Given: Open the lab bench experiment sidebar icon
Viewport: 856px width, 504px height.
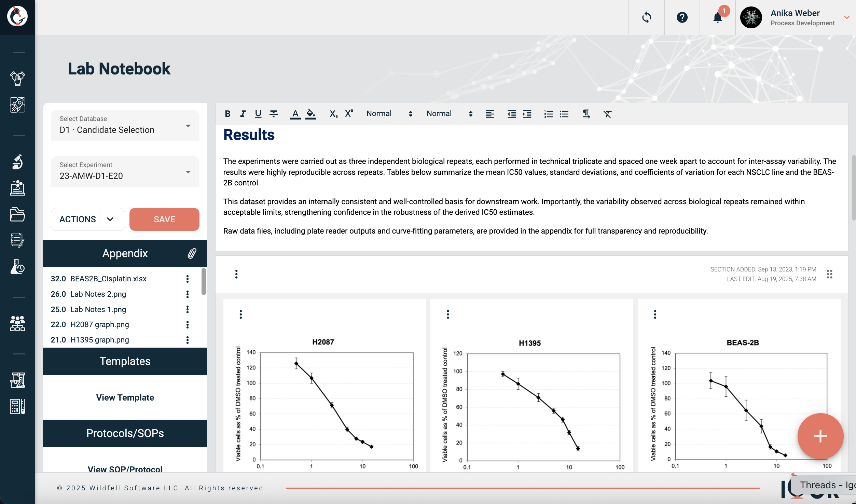Looking at the screenshot, I should coord(17,188).
